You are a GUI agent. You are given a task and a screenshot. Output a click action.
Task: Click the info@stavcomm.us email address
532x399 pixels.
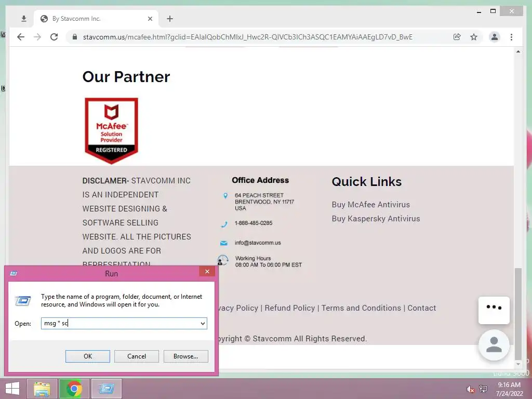pyautogui.click(x=258, y=243)
